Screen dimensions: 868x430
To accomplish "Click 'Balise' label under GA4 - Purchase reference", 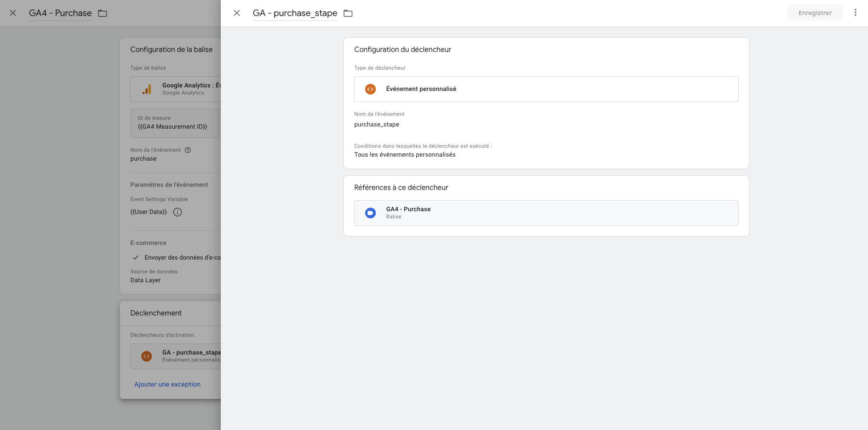I will click(x=394, y=217).
